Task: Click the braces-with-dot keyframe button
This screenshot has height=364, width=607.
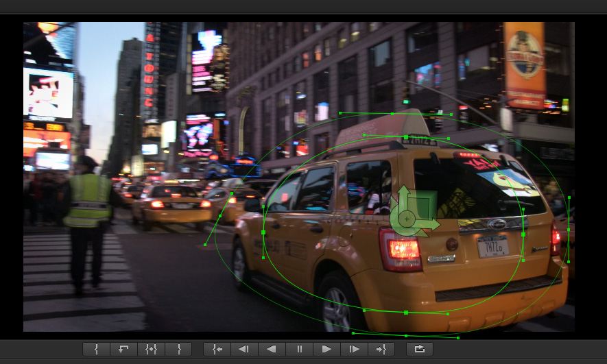Action: [151, 349]
